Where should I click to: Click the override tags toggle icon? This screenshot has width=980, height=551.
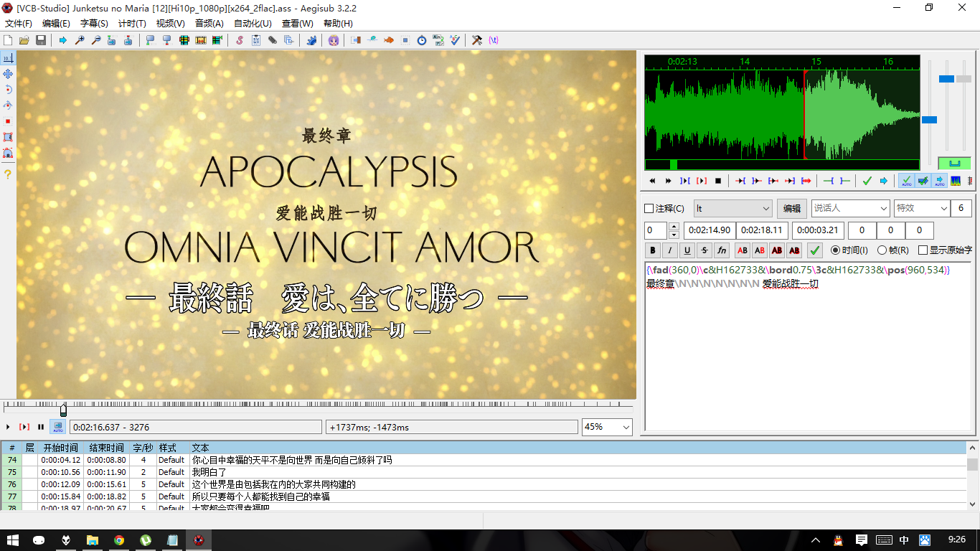(494, 40)
